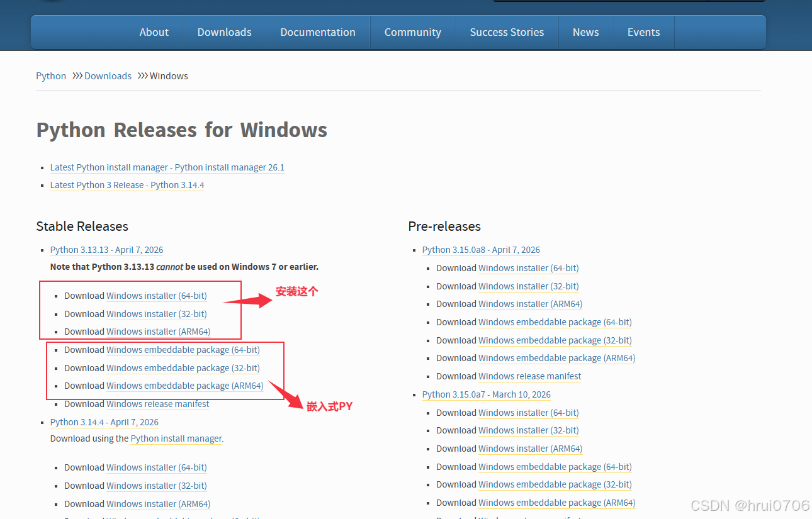The height and width of the screenshot is (519, 812).
Task: Download Python 3.15.0a7 Windows installer (ARM64)
Action: click(x=530, y=449)
